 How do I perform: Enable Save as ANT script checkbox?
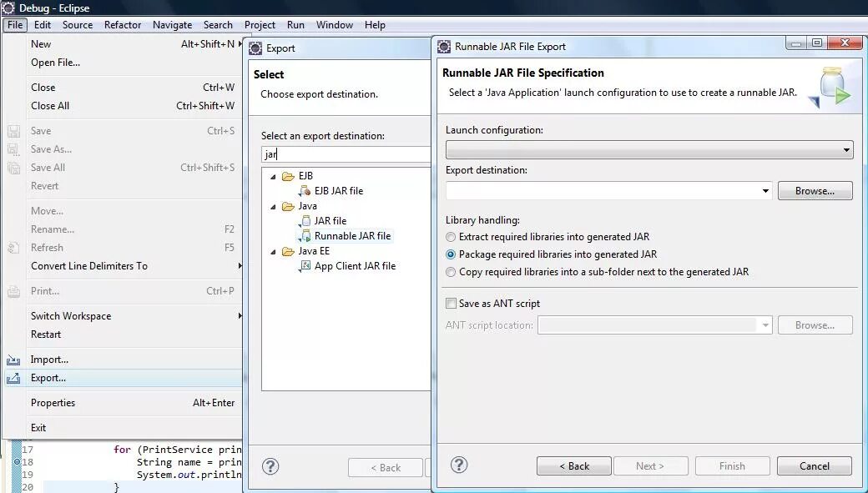tap(452, 303)
